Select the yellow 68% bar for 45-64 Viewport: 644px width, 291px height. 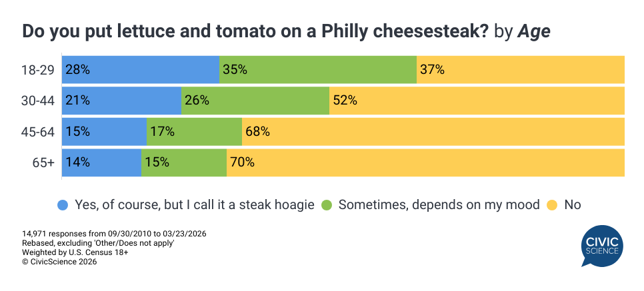point(433,132)
